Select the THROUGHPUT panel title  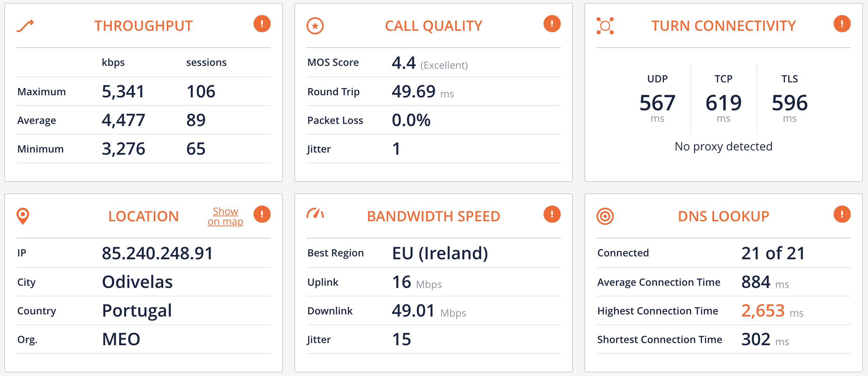pos(143,25)
